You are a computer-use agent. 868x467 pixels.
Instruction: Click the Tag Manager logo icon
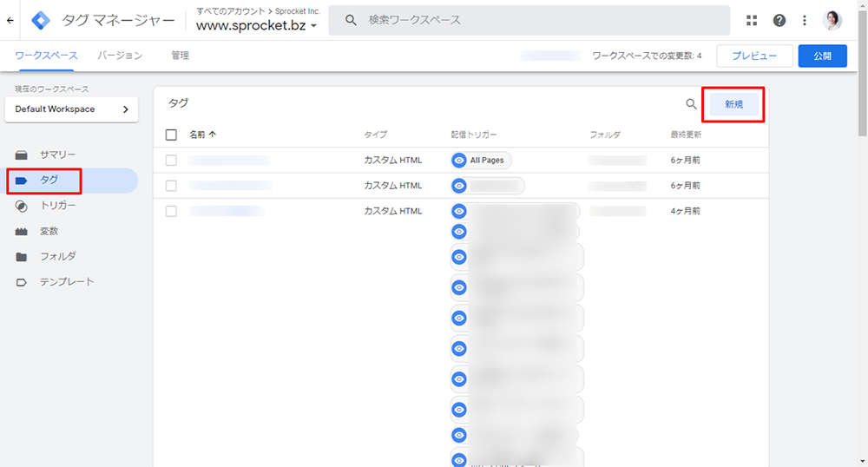click(40, 20)
